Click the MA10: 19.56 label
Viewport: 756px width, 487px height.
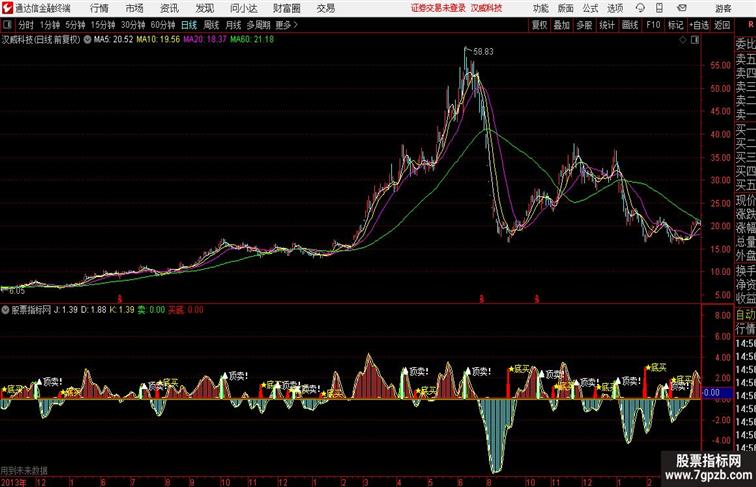tap(158, 40)
